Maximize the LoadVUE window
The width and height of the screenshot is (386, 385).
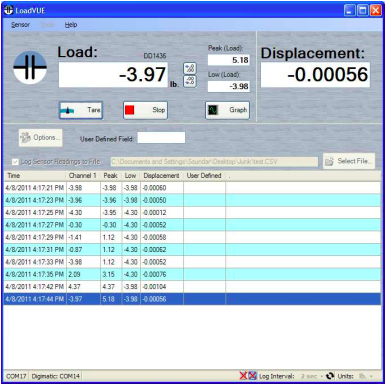pyautogui.click(x=363, y=10)
